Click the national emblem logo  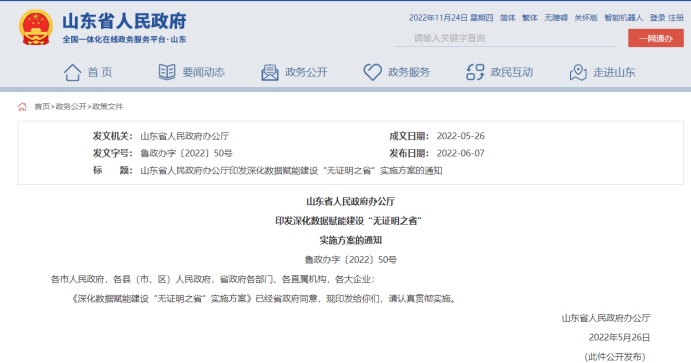coord(36,27)
